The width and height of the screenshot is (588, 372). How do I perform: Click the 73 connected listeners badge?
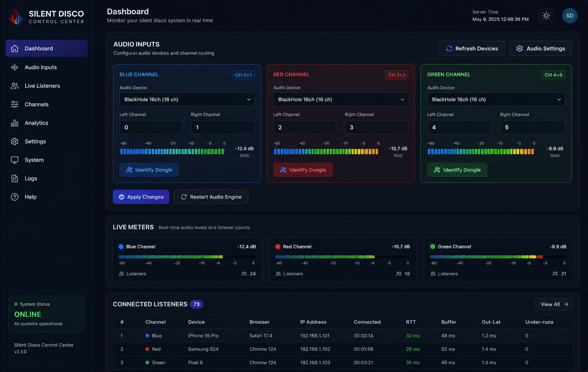point(196,304)
